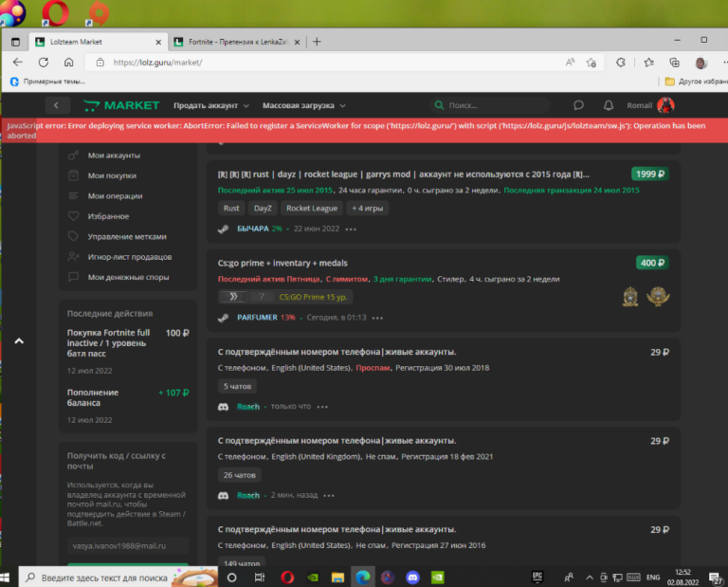728x587 pixels.
Task: Click the Rocket League game tag
Action: [312, 208]
